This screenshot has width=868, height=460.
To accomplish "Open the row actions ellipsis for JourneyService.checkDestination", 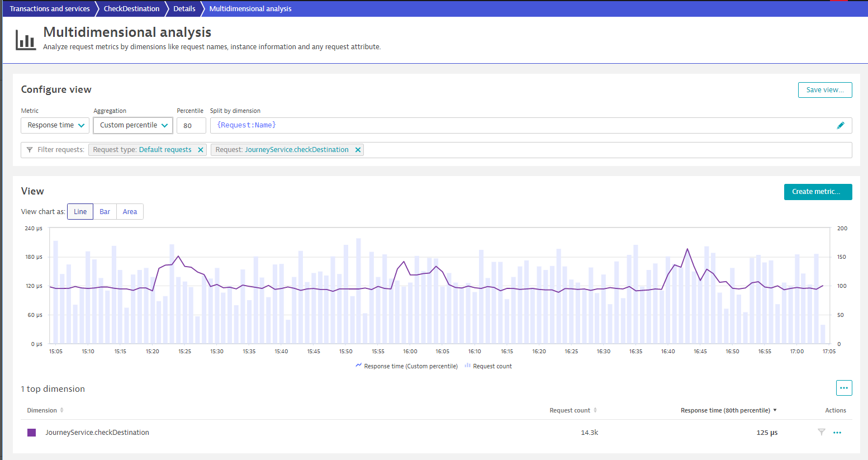I will click(837, 433).
